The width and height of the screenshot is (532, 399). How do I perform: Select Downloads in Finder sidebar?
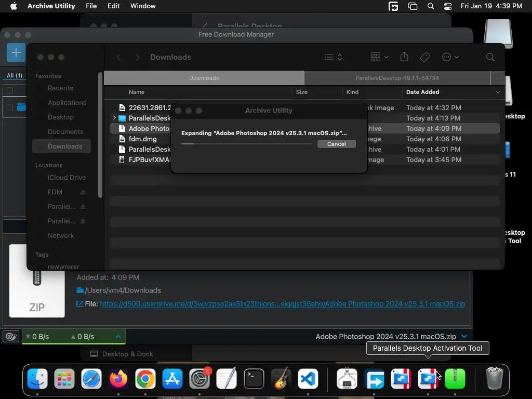[x=62, y=146]
